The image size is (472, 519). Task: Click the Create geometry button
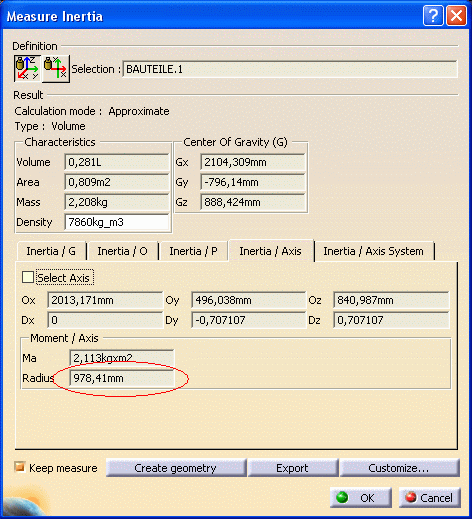[176, 468]
